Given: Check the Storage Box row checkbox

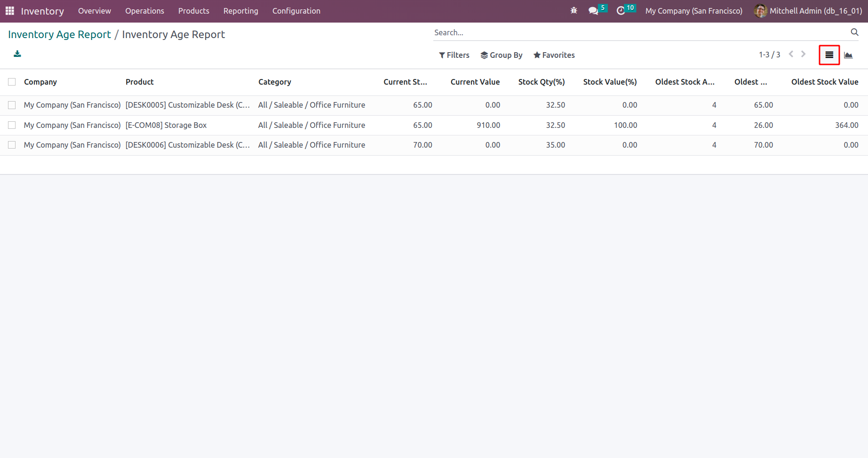Looking at the screenshot, I should coord(12,125).
